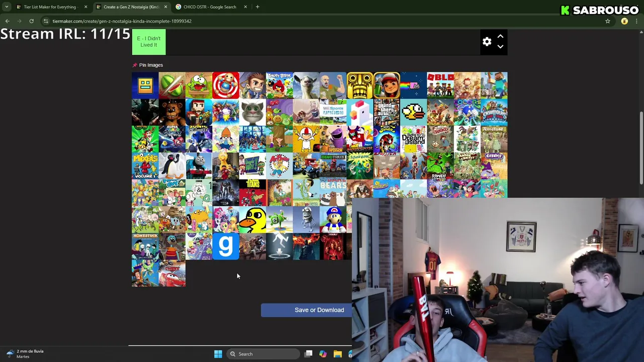
Task: Select the Garry's Mod g logo image
Action: tap(225, 246)
